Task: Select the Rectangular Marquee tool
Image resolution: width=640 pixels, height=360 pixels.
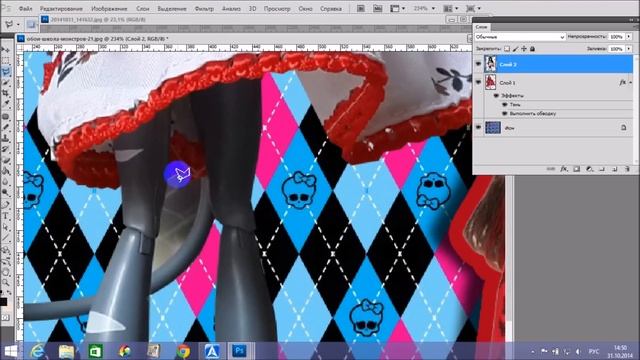Action: [6, 61]
